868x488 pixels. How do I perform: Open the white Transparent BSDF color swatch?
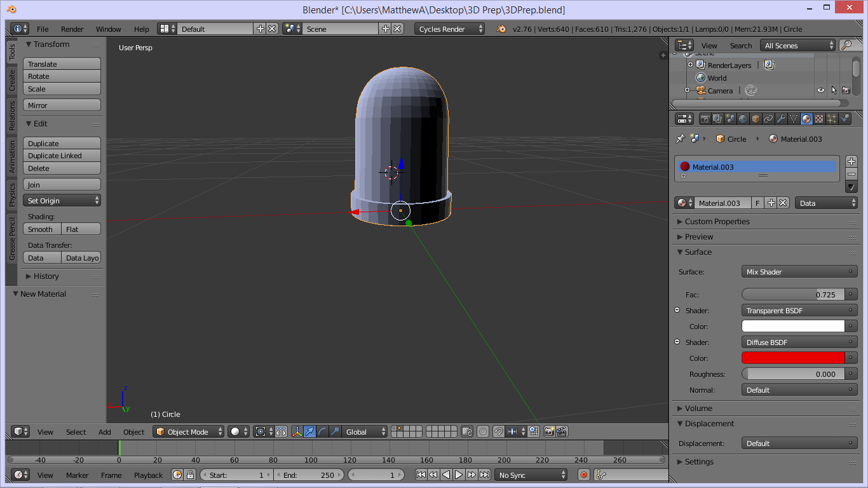793,326
